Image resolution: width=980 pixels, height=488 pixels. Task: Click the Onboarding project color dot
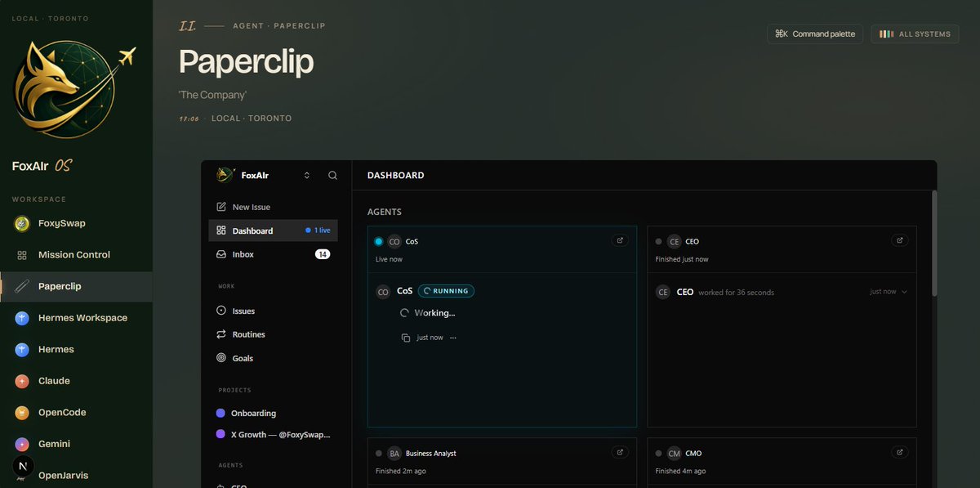click(x=220, y=413)
